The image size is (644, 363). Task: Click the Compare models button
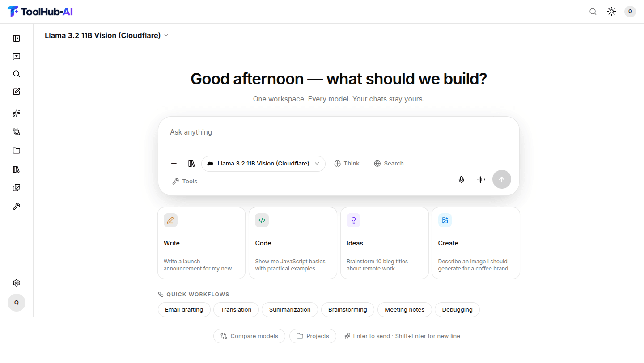[249, 336]
